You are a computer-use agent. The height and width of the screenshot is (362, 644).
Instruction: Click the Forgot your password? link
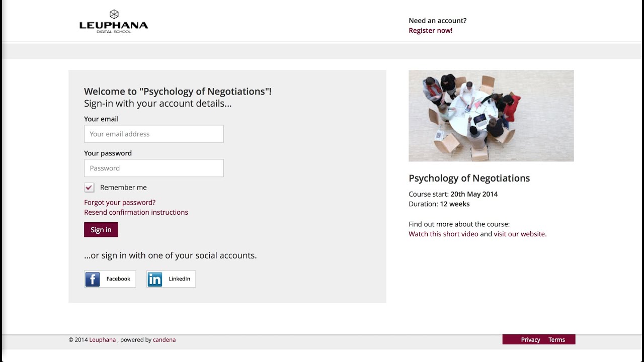pyautogui.click(x=120, y=203)
